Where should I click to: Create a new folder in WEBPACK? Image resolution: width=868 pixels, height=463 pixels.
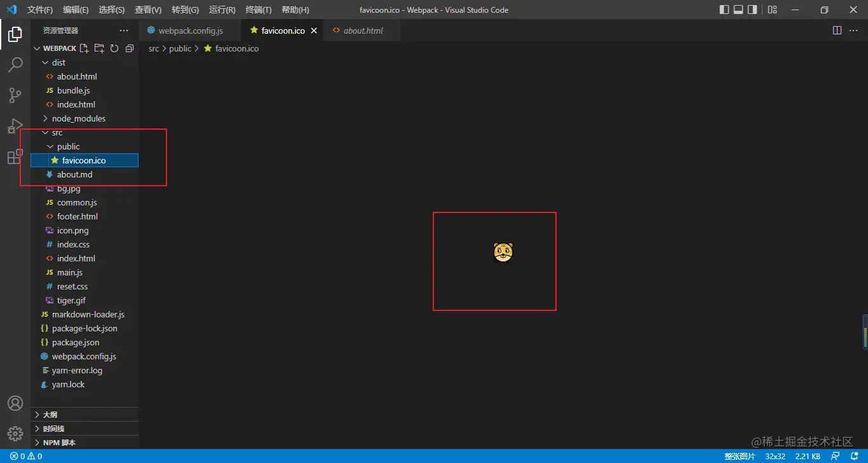click(99, 48)
